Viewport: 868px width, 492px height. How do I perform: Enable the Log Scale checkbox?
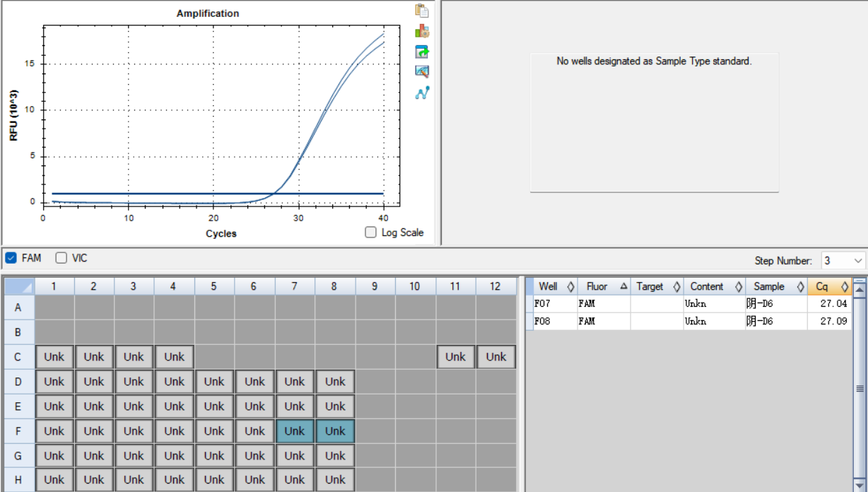point(370,233)
